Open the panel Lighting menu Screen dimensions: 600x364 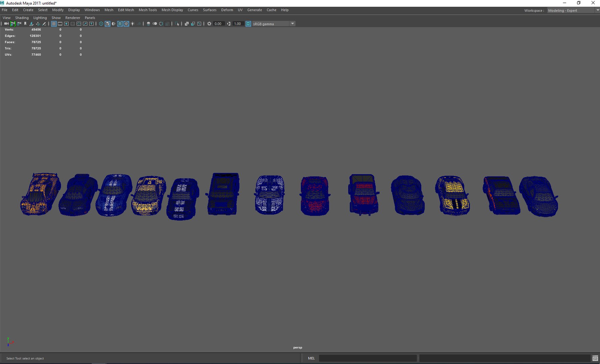point(40,18)
